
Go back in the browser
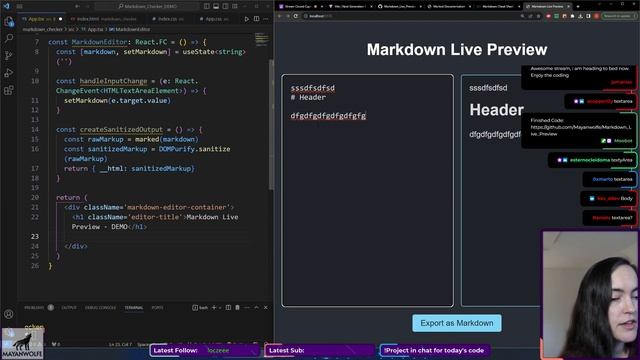tap(280, 16)
